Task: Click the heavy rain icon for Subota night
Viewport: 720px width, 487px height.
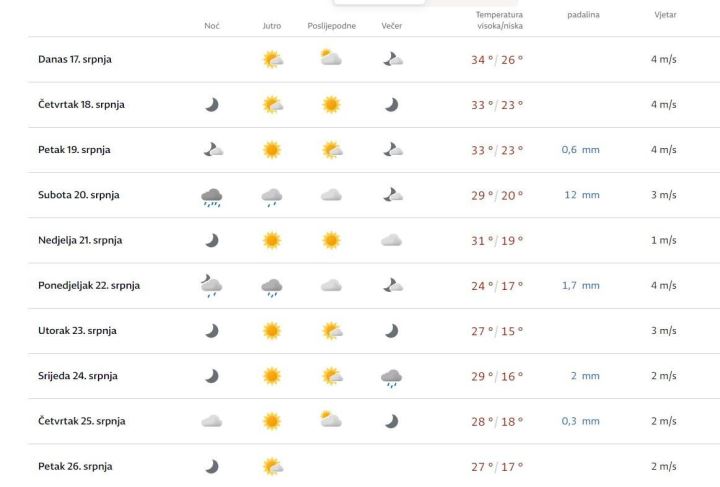Action: point(212,197)
